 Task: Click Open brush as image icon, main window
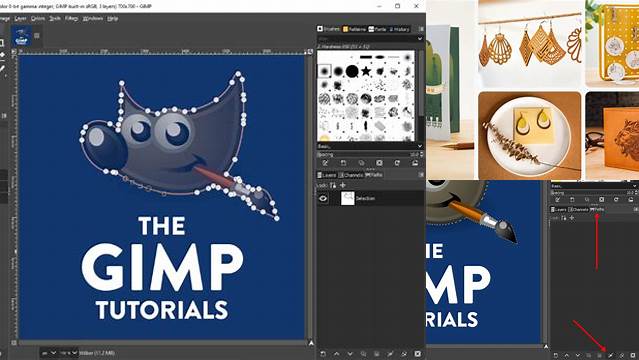[x=414, y=163]
